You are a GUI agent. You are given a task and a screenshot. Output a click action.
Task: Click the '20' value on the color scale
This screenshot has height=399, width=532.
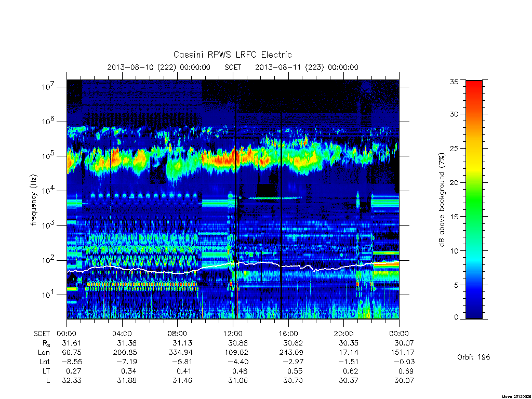(x=454, y=182)
